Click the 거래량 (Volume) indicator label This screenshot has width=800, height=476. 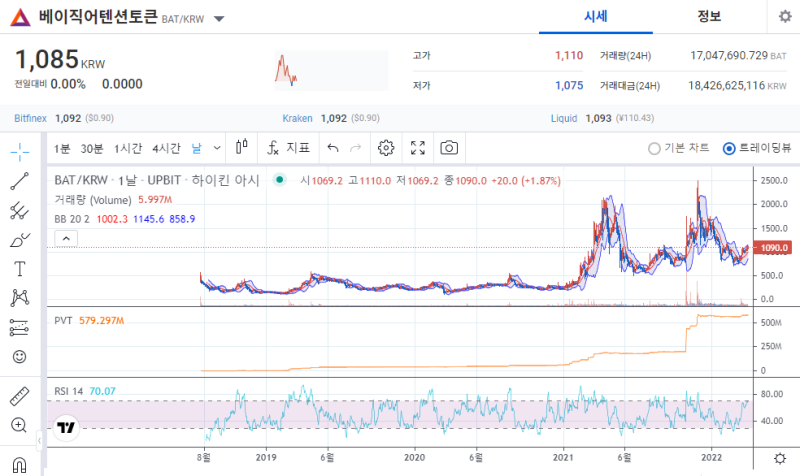(x=93, y=200)
